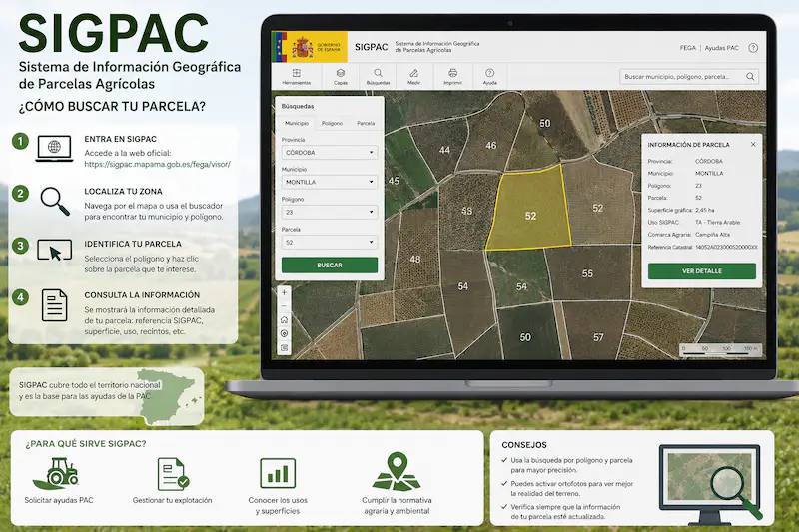The height and width of the screenshot is (532, 799).
Task: Switch to the Municipio search tab
Action: [x=297, y=123]
